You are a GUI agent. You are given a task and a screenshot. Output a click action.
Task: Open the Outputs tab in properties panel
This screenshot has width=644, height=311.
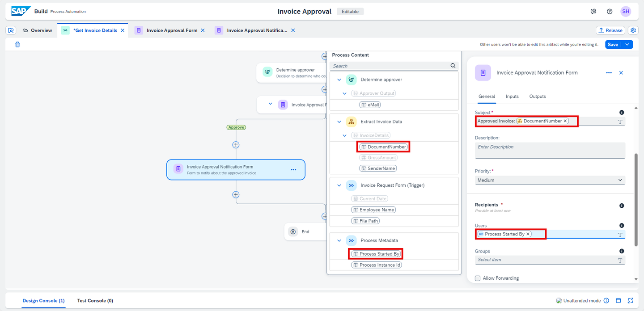coord(538,97)
